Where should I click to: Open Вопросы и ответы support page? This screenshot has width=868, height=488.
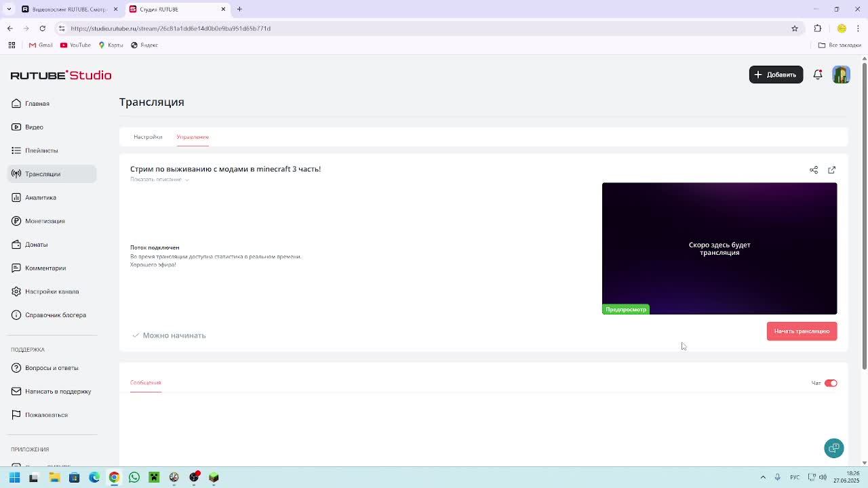click(x=45, y=368)
